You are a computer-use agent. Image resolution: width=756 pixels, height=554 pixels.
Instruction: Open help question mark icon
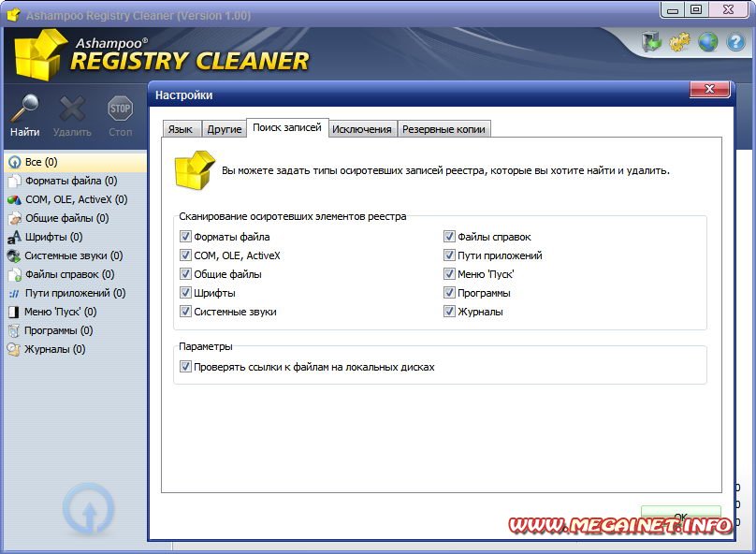pyautogui.click(x=735, y=42)
